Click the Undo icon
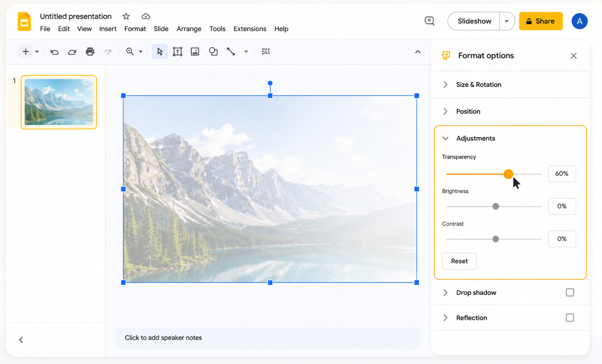The width and height of the screenshot is (602, 364). pos(55,52)
